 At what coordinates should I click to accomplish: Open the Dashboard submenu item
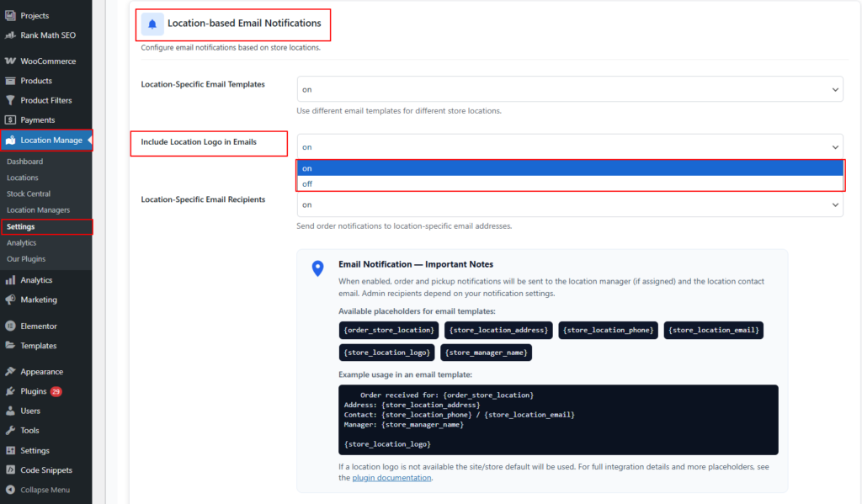click(24, 162)
